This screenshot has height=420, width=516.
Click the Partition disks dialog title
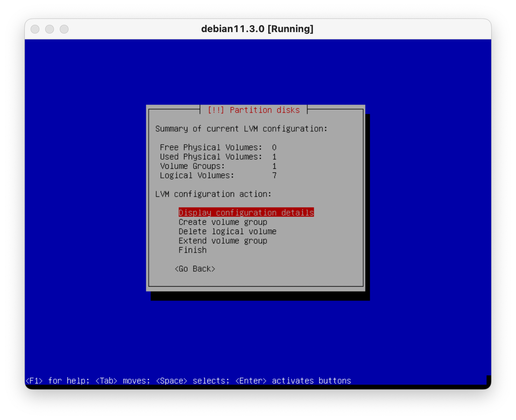(254, 110)
